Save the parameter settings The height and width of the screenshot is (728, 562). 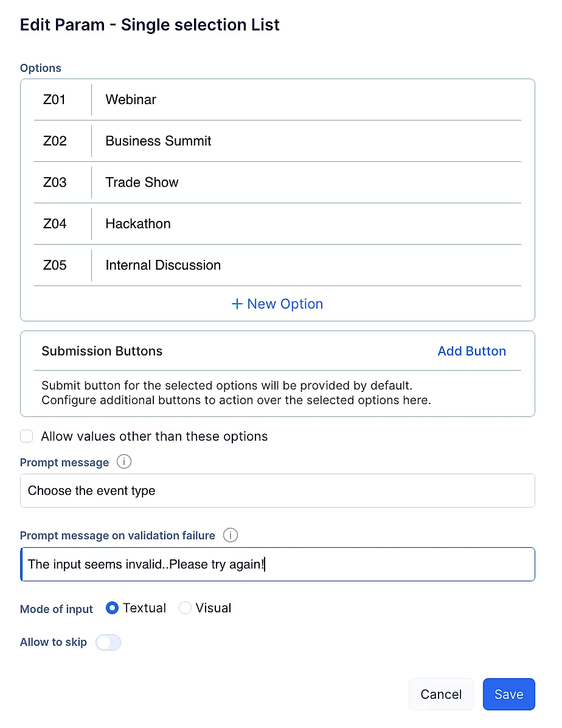[508, 695]
